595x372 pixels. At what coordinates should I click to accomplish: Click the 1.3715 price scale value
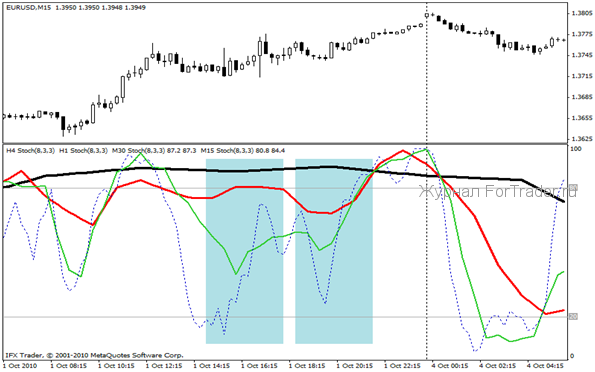pyautogui.click(x=582, y=76)
